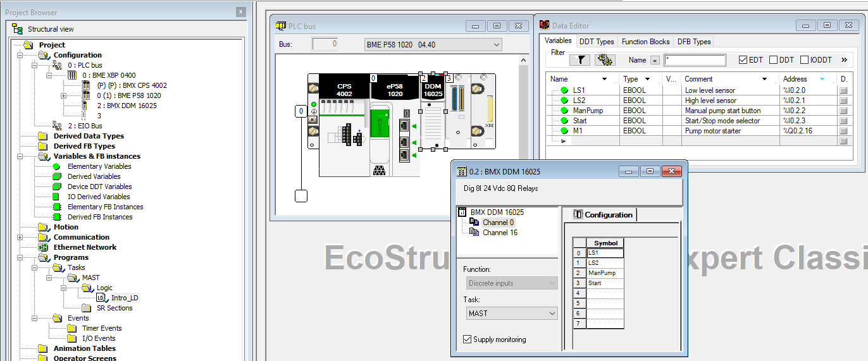Click the gears icon beside the filter funnel
The width and height of the screenshot is (868, 361).
tap(605, 60)
